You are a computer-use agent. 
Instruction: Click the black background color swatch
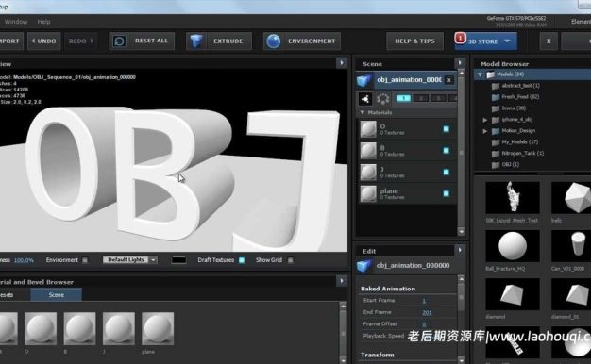pos(178,260)
